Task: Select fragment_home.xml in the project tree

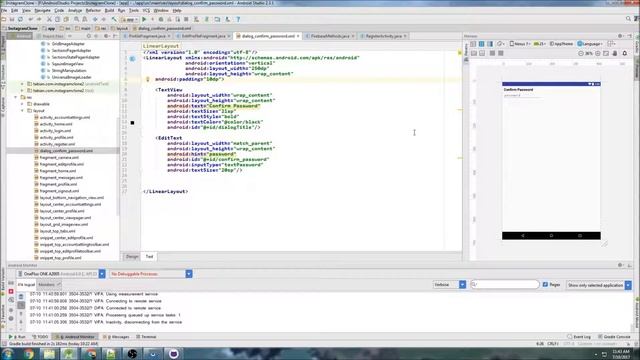Action: point(58,171)
